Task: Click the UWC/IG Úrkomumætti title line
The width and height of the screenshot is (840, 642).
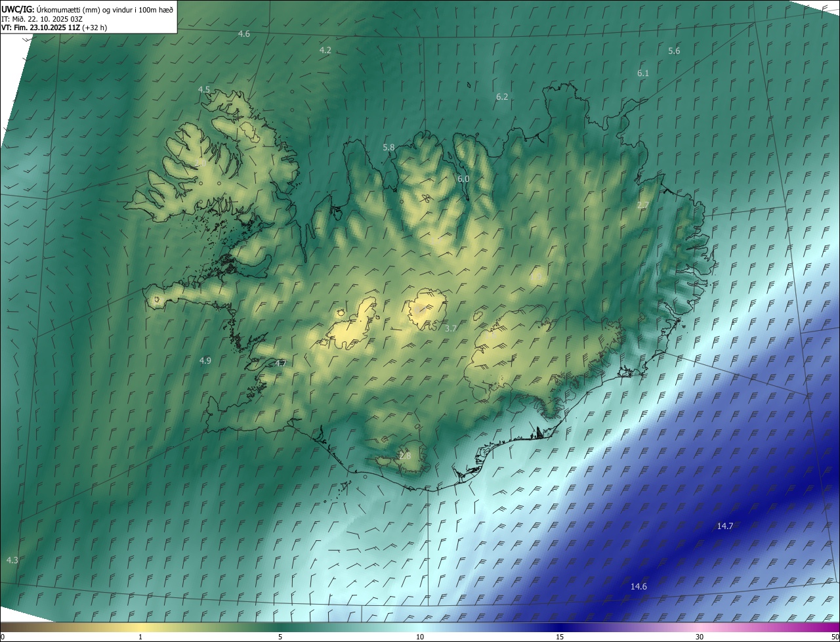Action: [87, 9]
